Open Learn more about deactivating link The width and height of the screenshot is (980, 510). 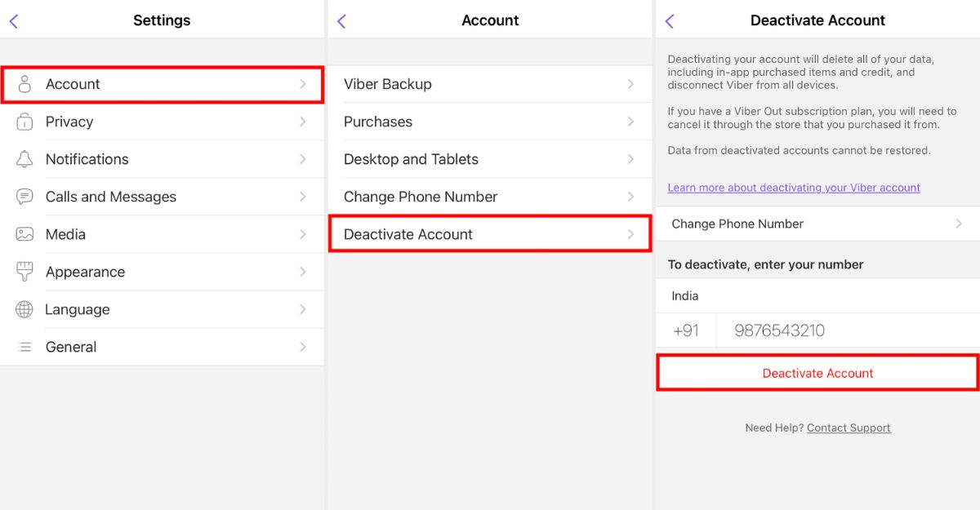[x=794, y=188]
